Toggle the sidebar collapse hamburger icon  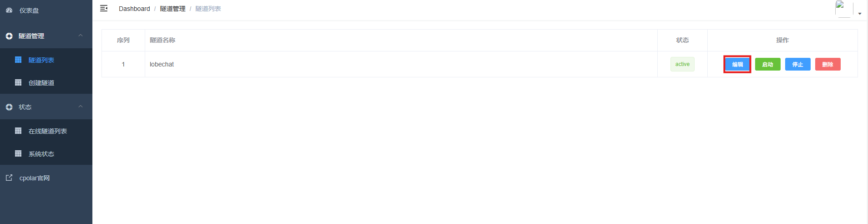point(104,8)
